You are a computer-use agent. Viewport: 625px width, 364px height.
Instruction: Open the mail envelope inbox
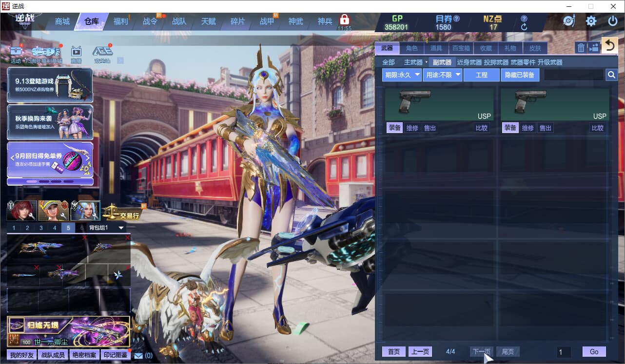[138, 355]
